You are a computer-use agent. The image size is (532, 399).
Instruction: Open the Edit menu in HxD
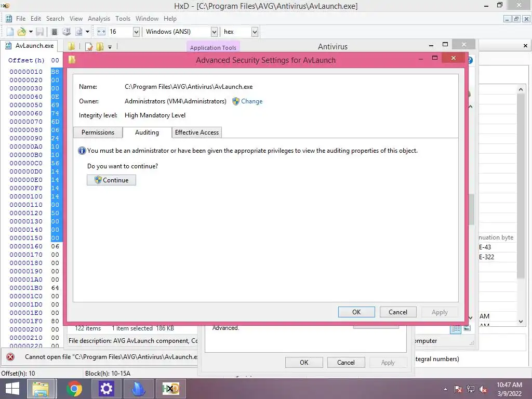(36, 19)
